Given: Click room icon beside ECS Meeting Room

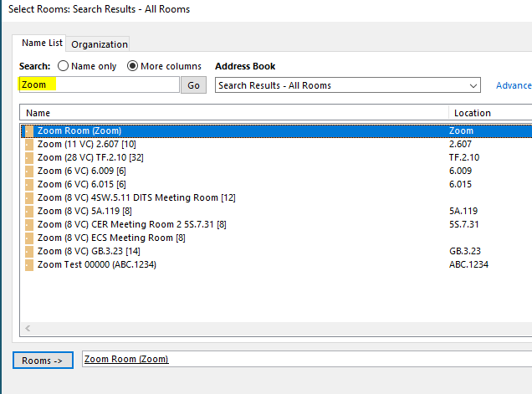Looking at the screenshot, I should (x=29, y=238).
